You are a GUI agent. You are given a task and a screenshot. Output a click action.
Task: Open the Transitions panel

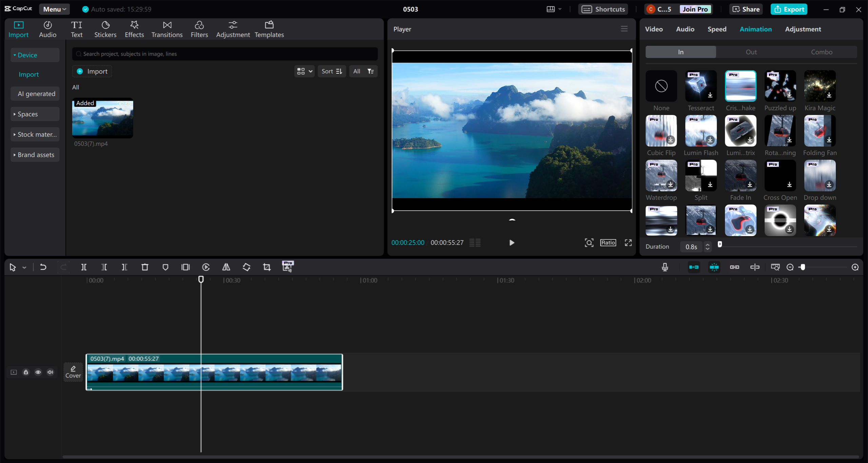click(167, 29)
